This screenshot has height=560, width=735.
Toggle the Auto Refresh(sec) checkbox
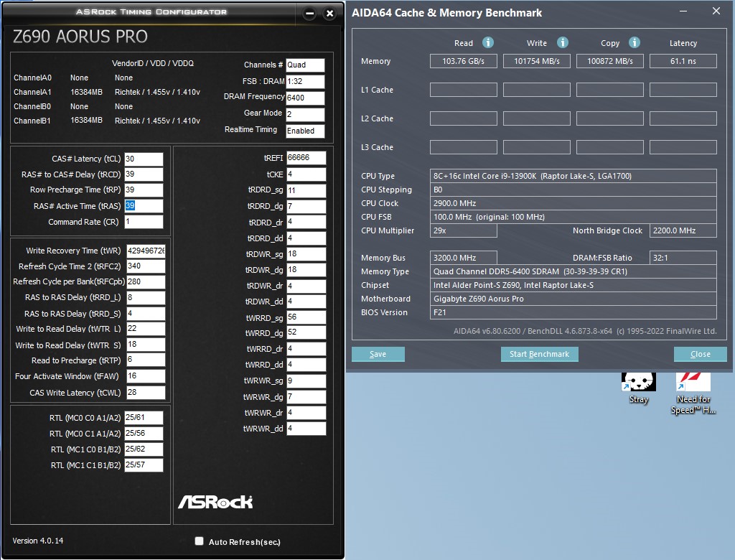coord(200,541)
